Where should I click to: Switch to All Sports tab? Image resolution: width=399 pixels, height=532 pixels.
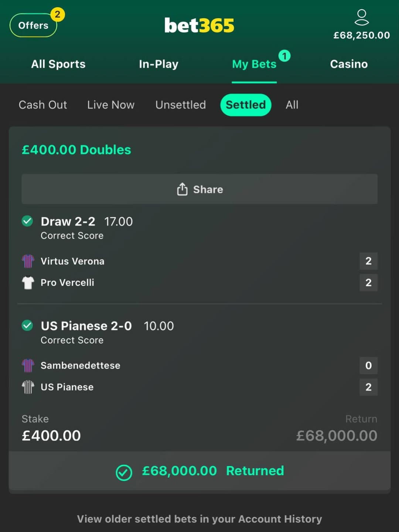58,64
